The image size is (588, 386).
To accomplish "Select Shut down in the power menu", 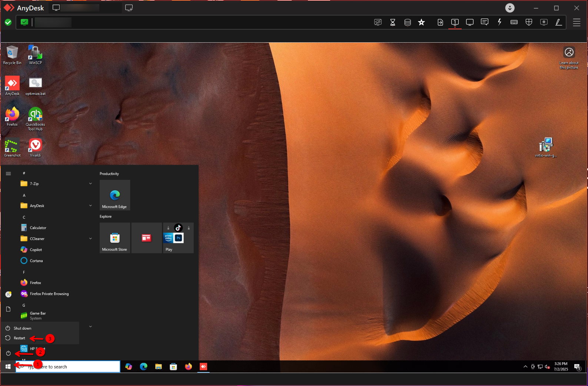I will click(22, 329).
